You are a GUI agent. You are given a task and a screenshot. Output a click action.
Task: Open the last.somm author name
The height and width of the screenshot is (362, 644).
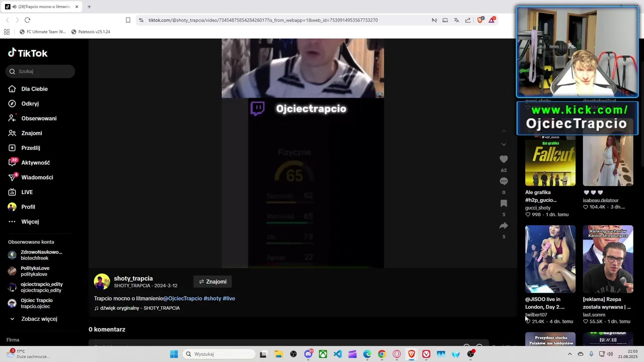pyautogui.click(x=594, y=315)
